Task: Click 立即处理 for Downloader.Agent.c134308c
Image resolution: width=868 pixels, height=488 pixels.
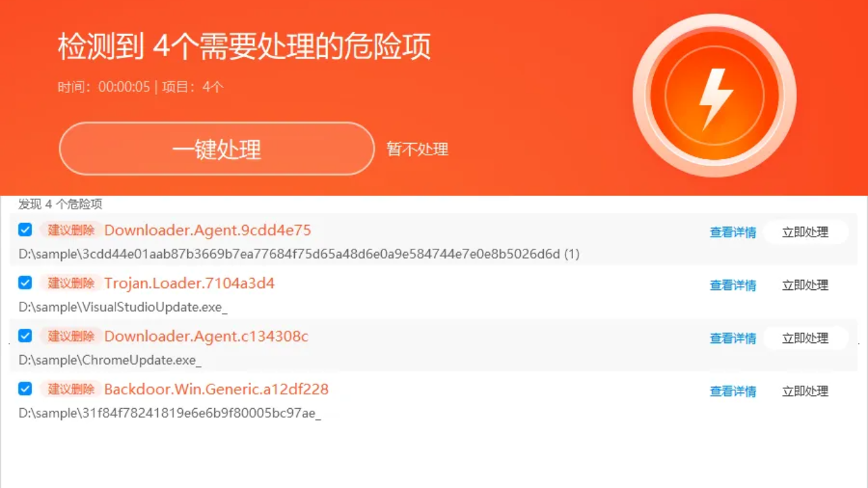Action: coord(806,338)
